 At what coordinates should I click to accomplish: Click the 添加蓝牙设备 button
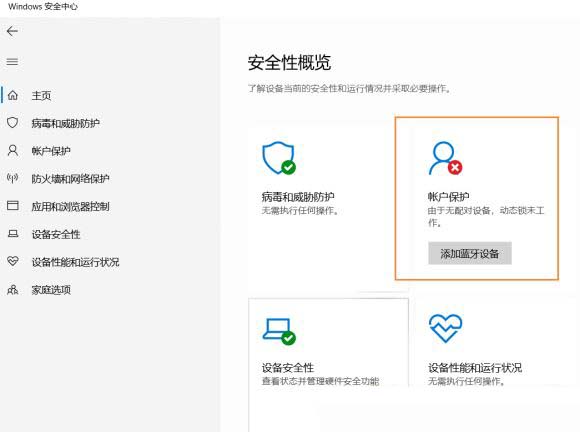point(470,253)
